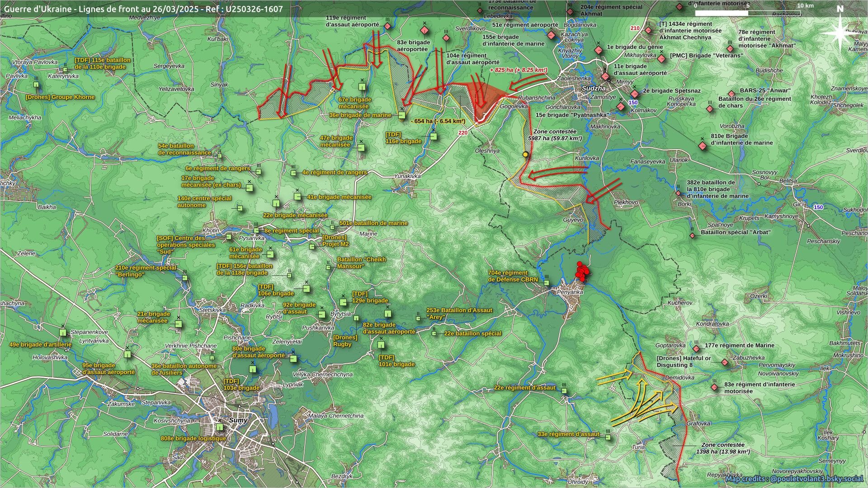Select the TDF 115e bataillon square marker
Image resolution: width=868 pixels, height=488 pixels.
click(x=65, y=70)
